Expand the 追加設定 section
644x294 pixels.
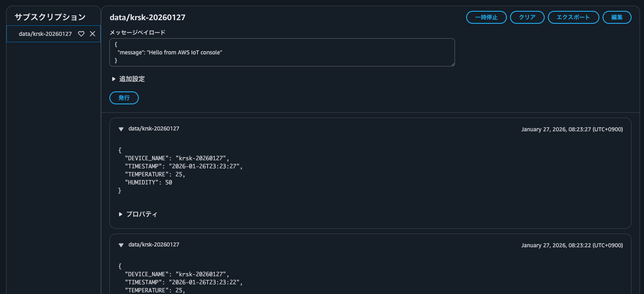click(128, 79)
